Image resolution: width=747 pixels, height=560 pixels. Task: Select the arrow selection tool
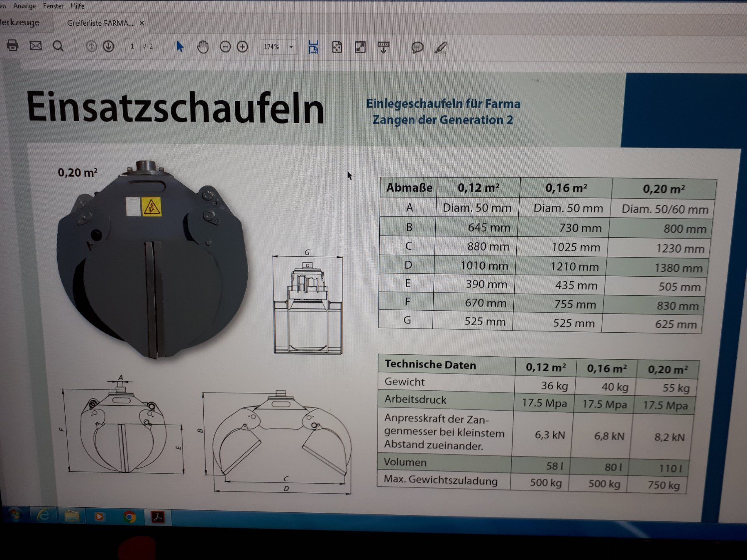click(180, 46)
